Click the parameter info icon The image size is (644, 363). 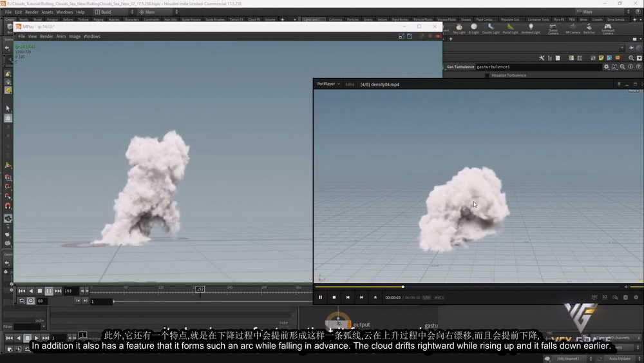tap(630, 66)
